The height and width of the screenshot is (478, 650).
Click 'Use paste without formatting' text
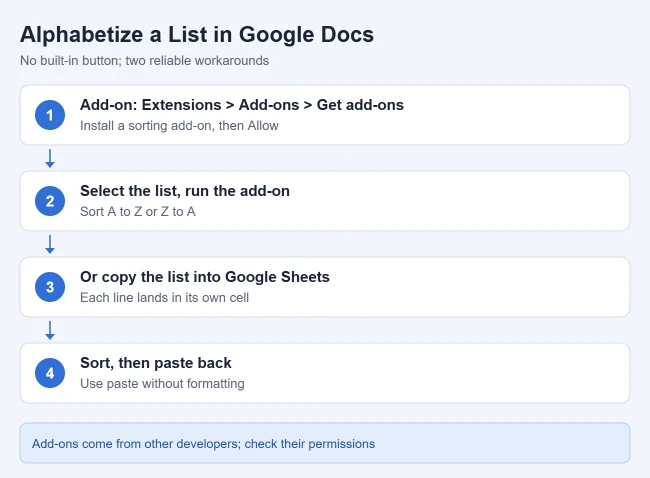[162, 384]
